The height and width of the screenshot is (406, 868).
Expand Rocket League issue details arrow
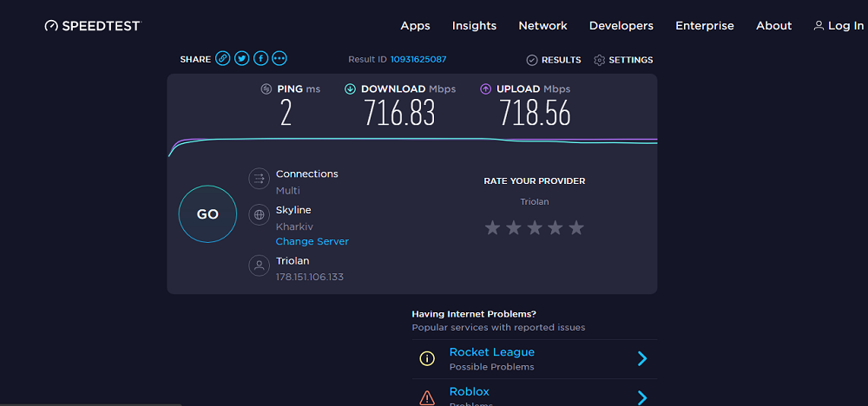(642, 358)
